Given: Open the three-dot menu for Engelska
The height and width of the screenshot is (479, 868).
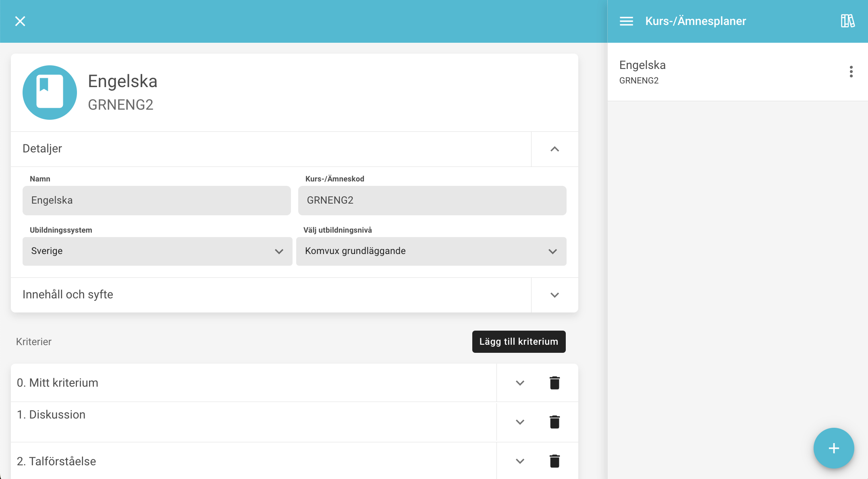Looking at the screenshot, I should point(851,72).
